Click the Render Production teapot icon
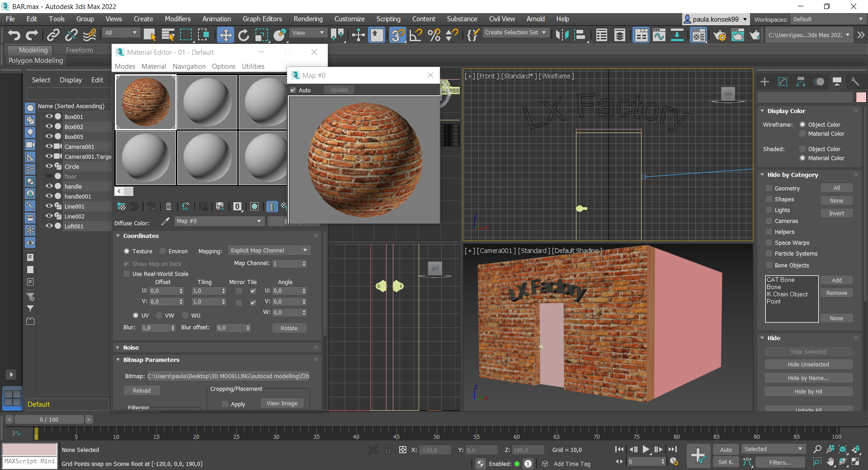This screenshot has width=868, height=470. point(755,35)
